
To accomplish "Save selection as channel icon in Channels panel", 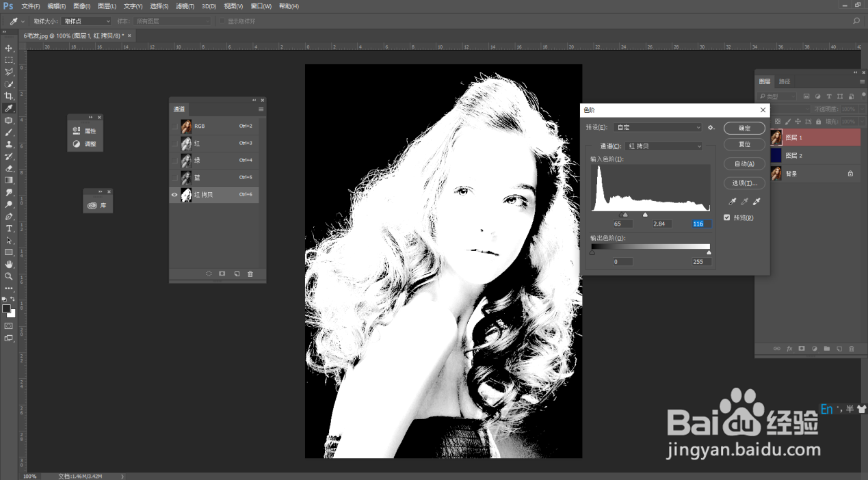I will (x=222, y=274).
